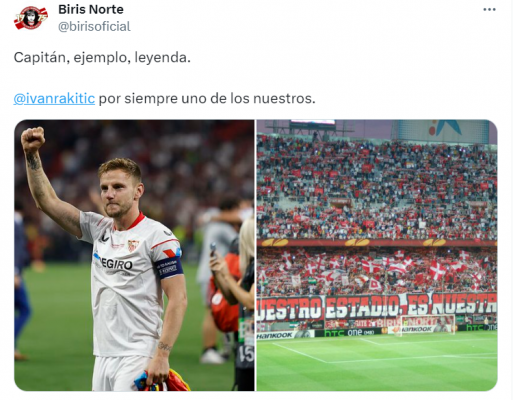
Task: Click the tweet text 'Capitán, ejemplo, leyenda.'
Action: click(102, 58)
